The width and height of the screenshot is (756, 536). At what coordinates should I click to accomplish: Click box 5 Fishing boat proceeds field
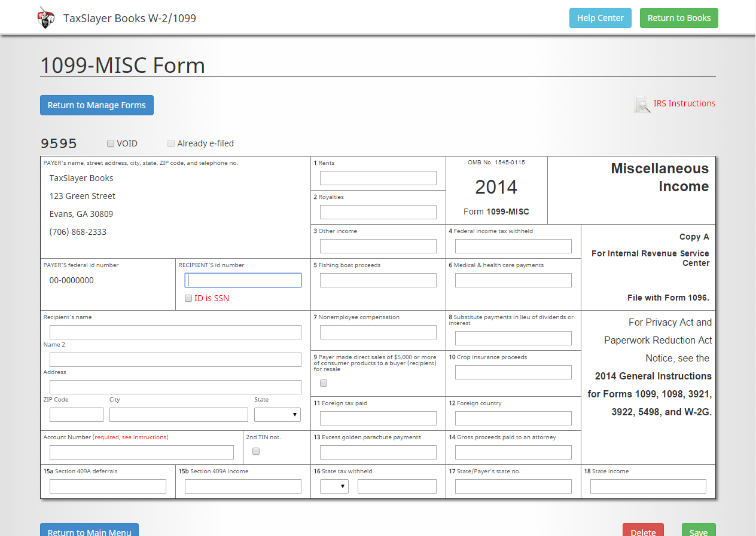(x=378, y=280)
